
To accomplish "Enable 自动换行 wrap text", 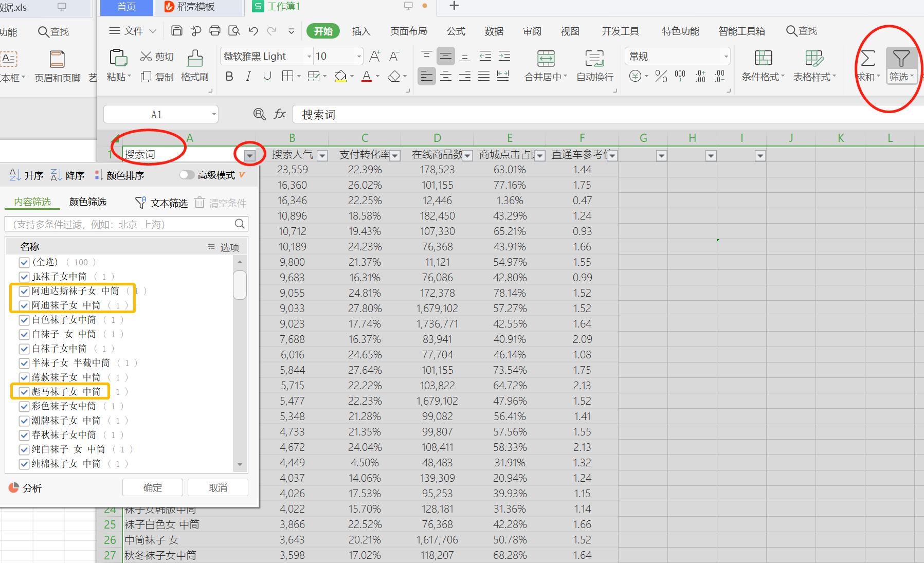I will pos(594,66).
